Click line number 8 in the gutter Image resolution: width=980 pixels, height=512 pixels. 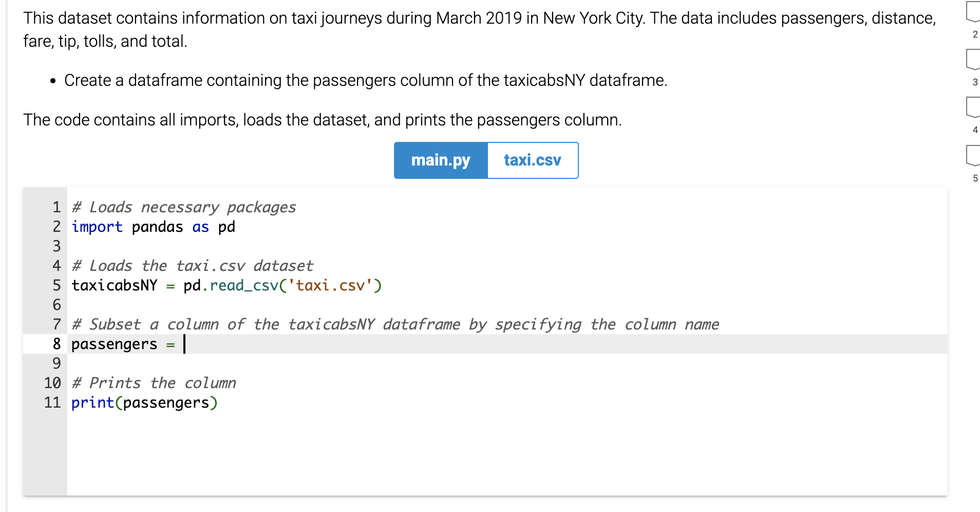pyautogui.click(x=56, y=344)
